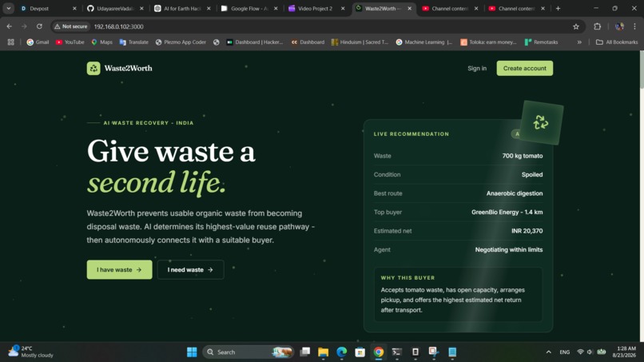Open the Toloka earn money bookmark
Viewport: 644px width, 362px height.
[x=488, y=42]
